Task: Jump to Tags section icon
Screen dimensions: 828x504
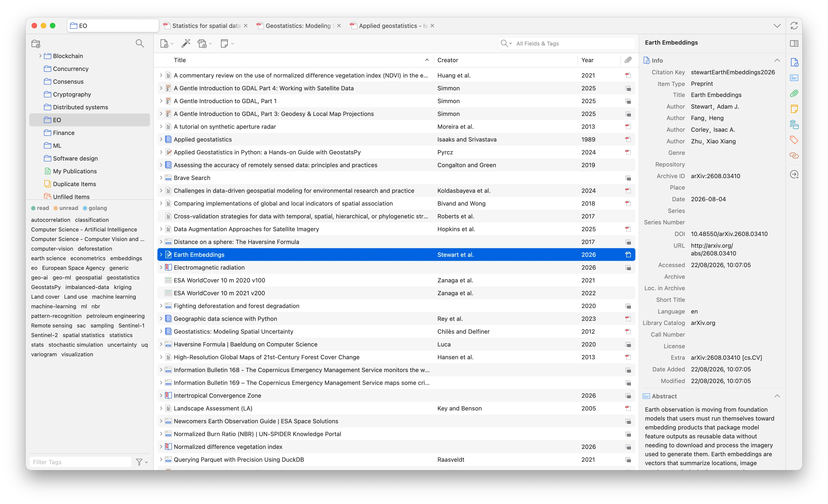Action: click(x=794, y=140)
